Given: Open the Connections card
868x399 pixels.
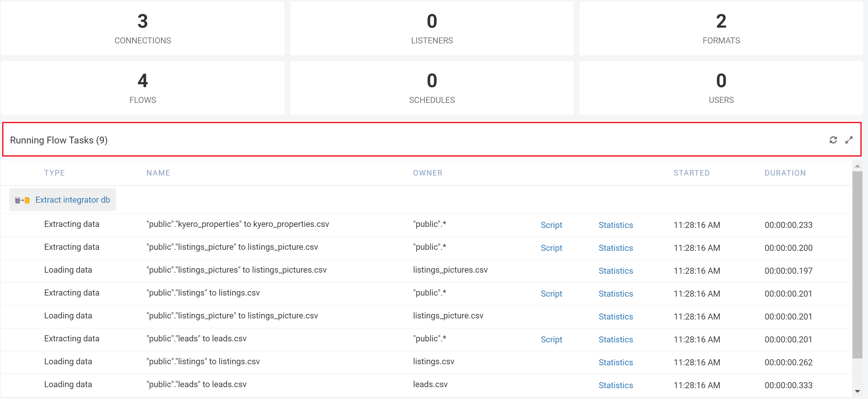Looking at the screenshot, I should pos(143,29).
